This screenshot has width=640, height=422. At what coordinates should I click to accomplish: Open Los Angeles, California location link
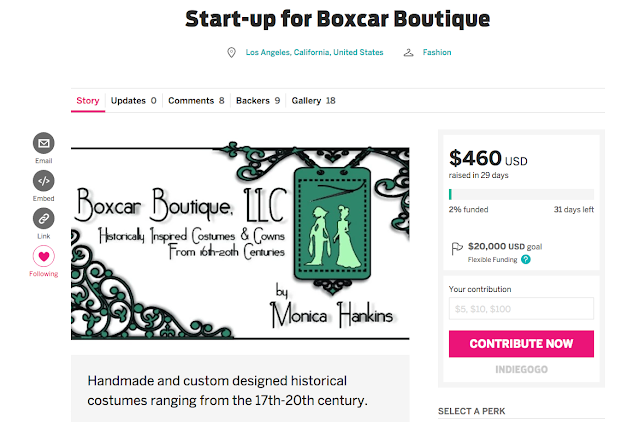coord(314,53)
